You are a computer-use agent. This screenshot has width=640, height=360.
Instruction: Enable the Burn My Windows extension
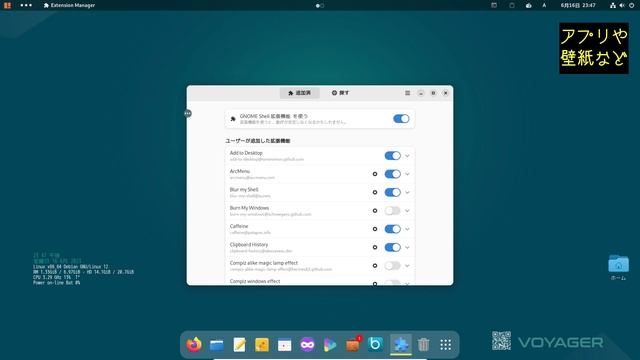(392, 211)
